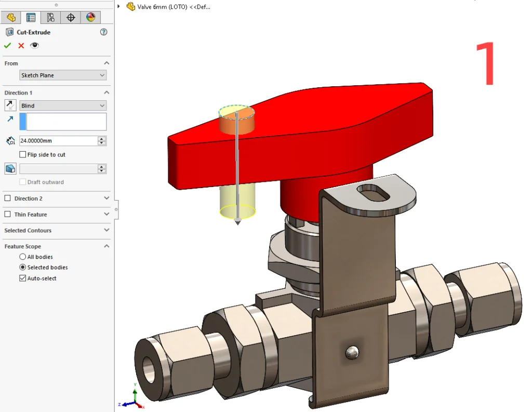Uncheck the Auto-select checkbox

pos(23,278)
